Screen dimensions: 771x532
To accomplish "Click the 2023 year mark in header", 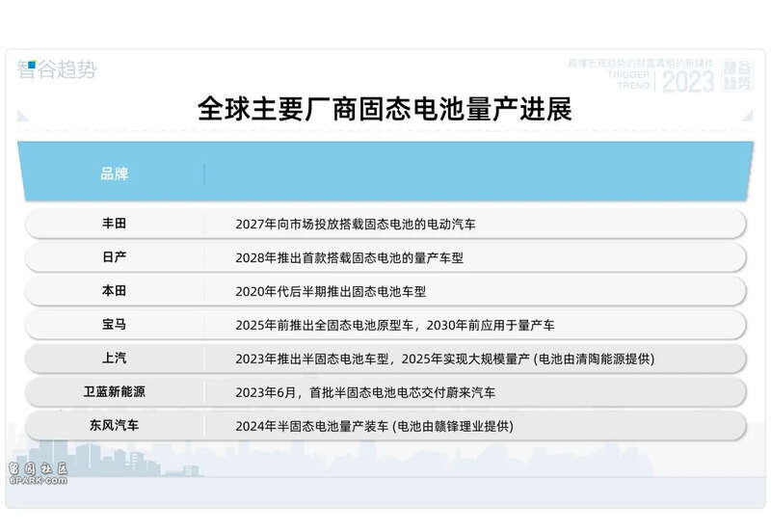I will click(x=688, y=82).
